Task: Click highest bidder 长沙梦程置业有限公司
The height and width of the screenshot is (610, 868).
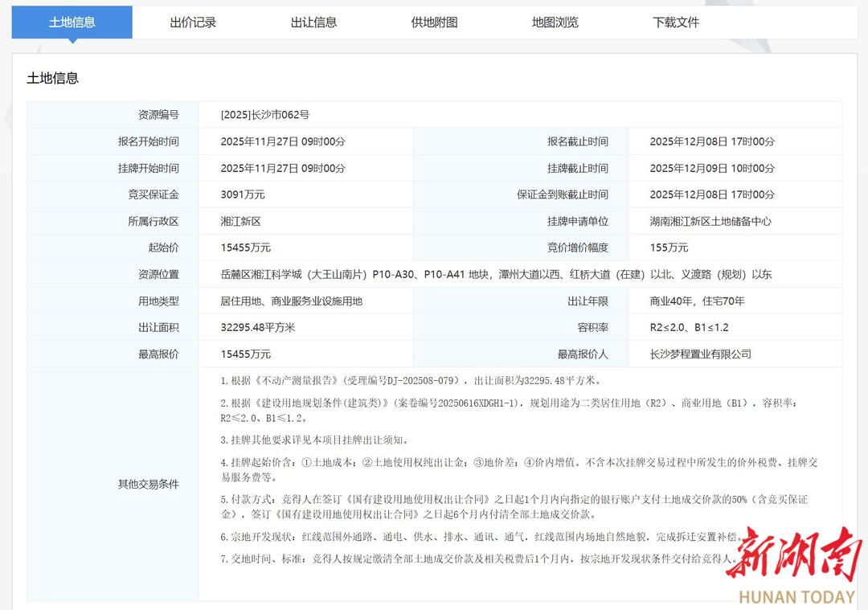Action: point(700,354)
